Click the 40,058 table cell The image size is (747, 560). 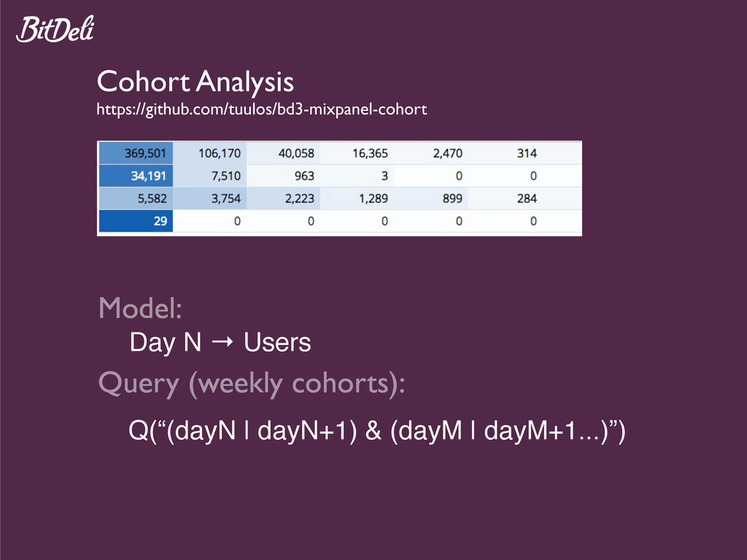click(x=284, y=153)
